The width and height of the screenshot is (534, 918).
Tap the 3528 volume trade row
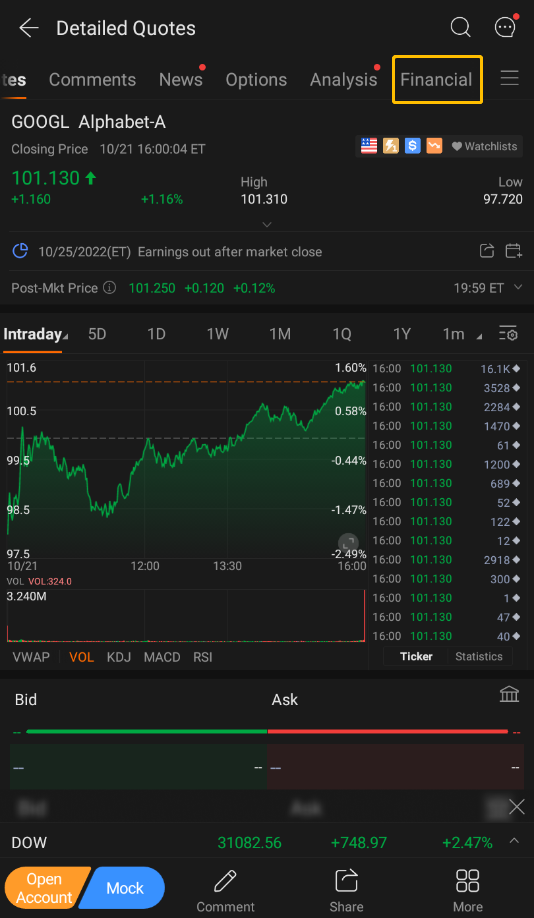446,388
